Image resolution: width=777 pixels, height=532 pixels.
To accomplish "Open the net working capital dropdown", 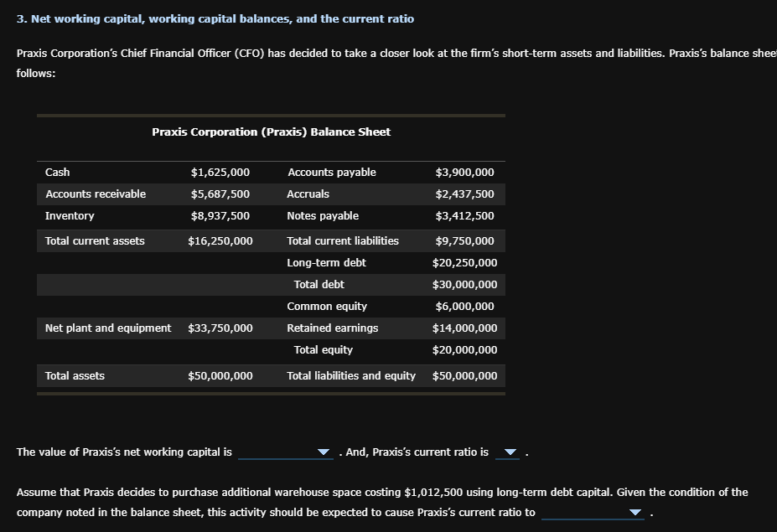I will [324, 452].
